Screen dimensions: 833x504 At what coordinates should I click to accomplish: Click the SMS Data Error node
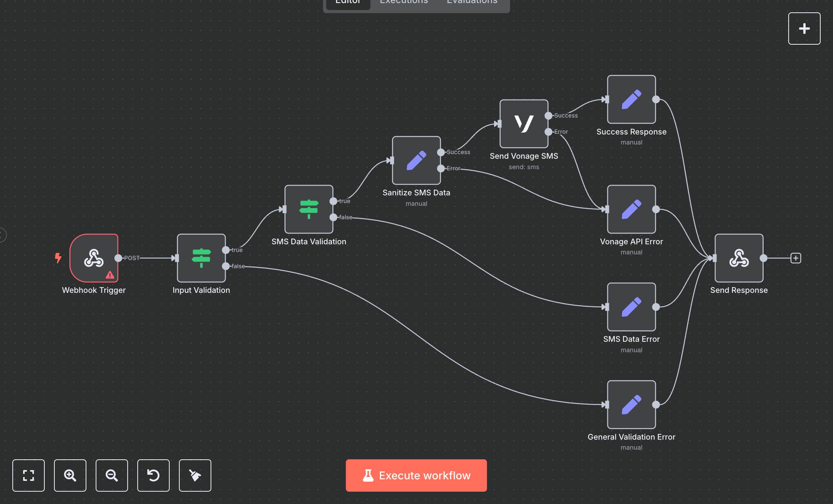point(631,307)
